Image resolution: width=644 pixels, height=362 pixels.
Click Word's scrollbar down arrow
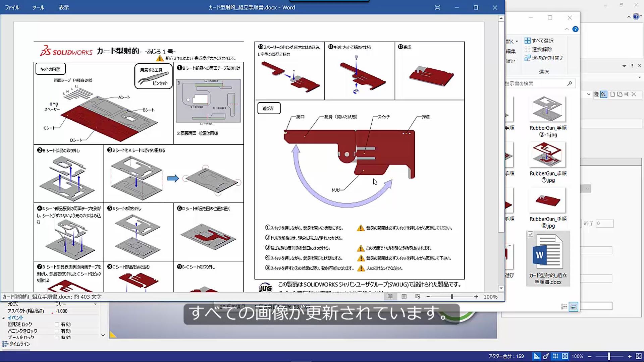tap(501, 288)
